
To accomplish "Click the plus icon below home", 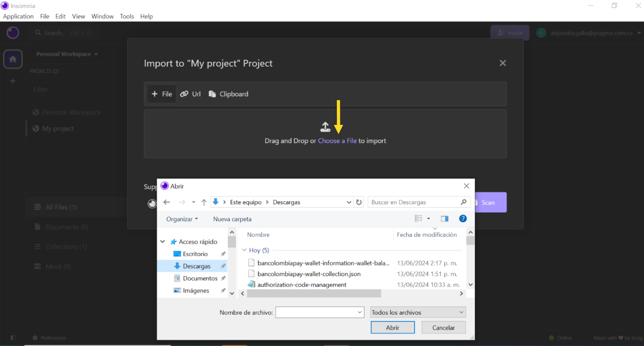I will pyautogui.click(x=13, y=81).
